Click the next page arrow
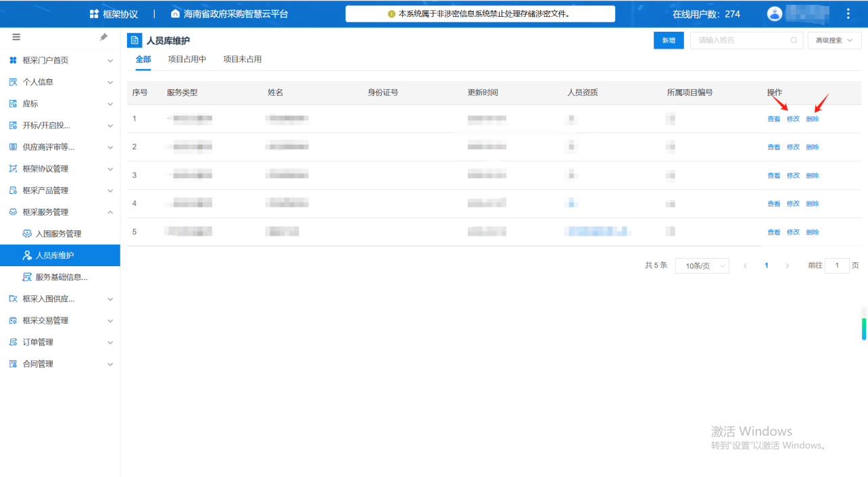This screenshot has width=868, height=477. (787, 266)
